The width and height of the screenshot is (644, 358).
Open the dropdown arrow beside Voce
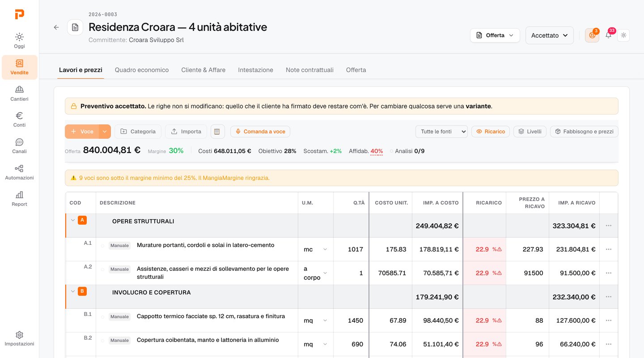[105, 132]
